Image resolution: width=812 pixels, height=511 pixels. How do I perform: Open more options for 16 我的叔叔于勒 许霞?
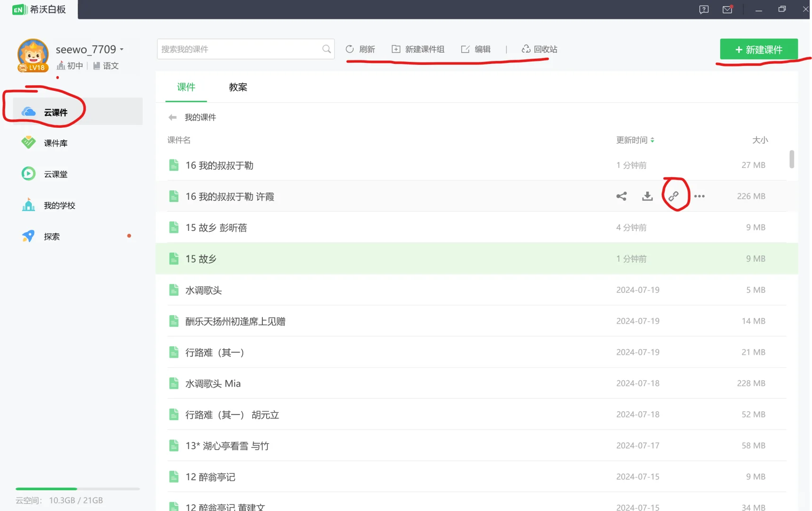coord(699,196)
